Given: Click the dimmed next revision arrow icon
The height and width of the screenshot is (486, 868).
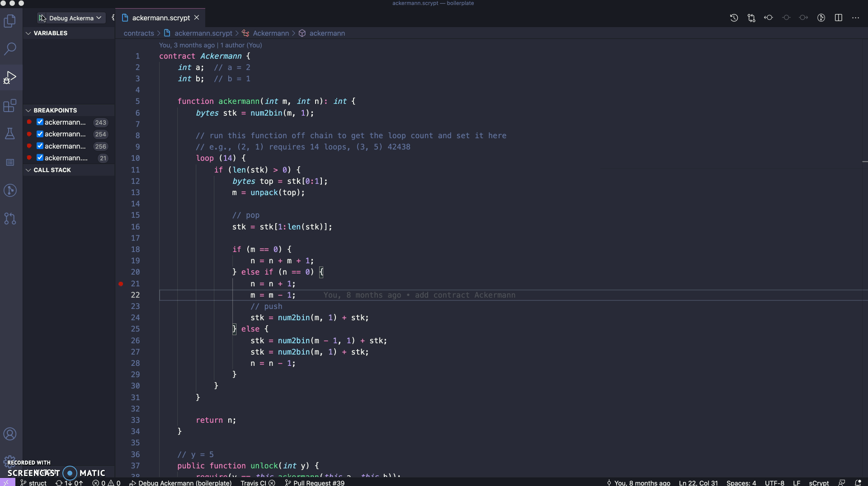Looking at the screenshot, I should [x=803, y=18].
